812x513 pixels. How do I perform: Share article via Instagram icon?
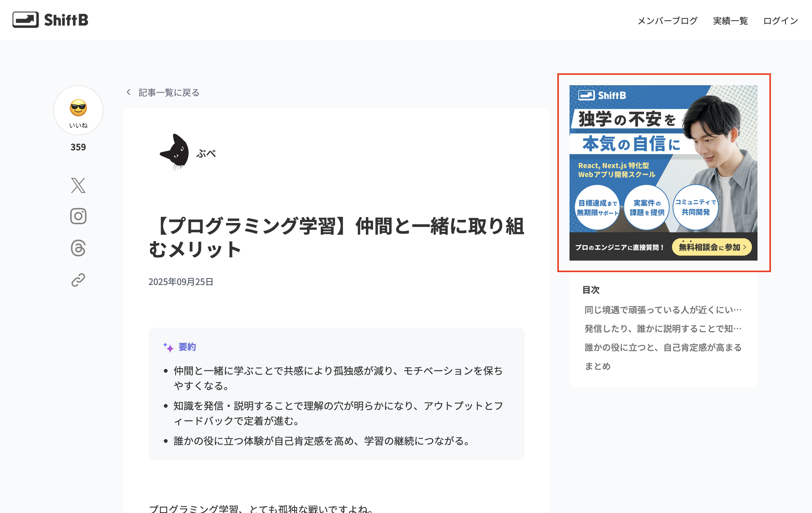[78, 216]
